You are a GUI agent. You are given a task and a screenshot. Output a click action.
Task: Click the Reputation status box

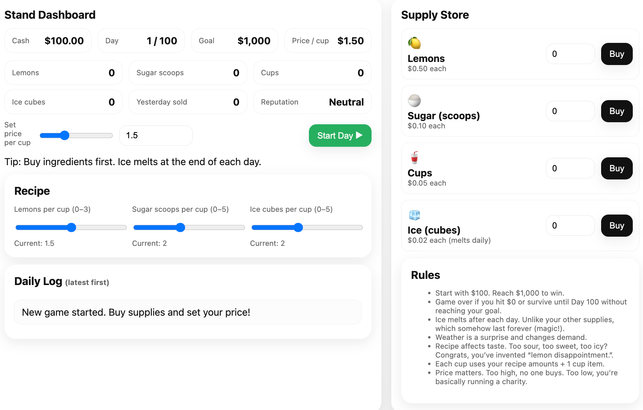(x=311, y=102)
